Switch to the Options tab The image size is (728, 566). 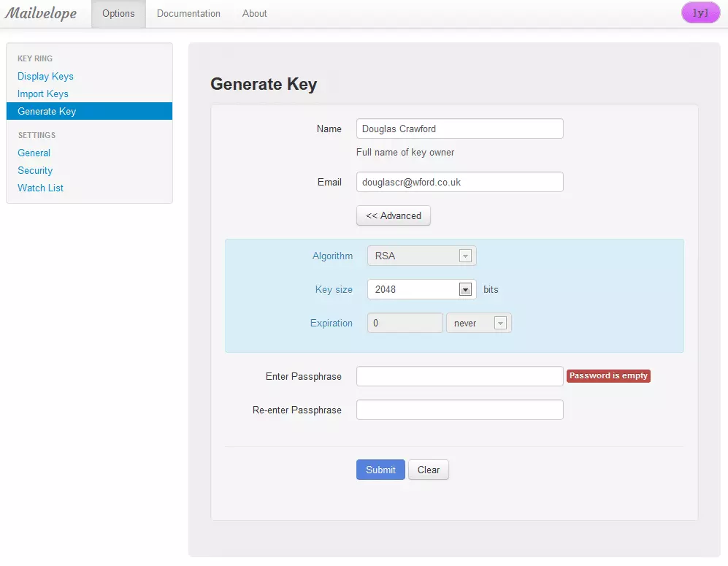118,13
